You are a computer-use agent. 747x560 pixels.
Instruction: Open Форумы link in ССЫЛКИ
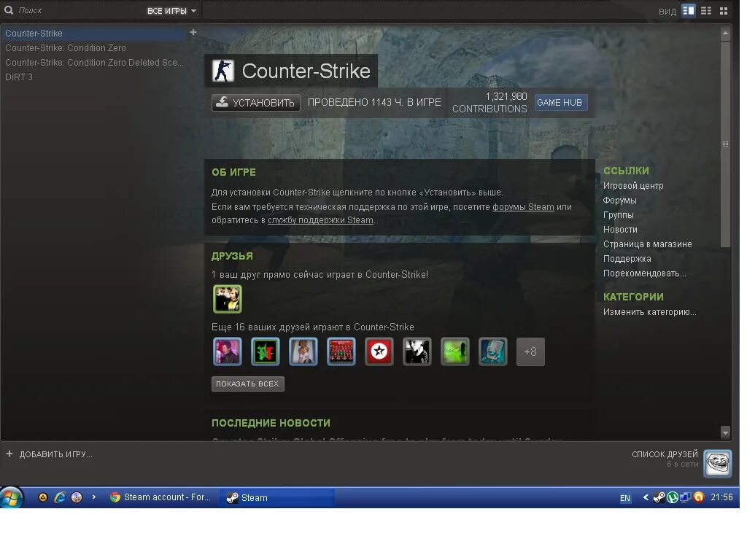619,201
